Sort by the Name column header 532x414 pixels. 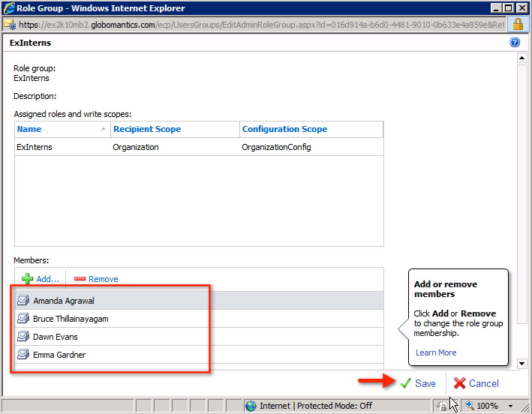coord(62,129)
